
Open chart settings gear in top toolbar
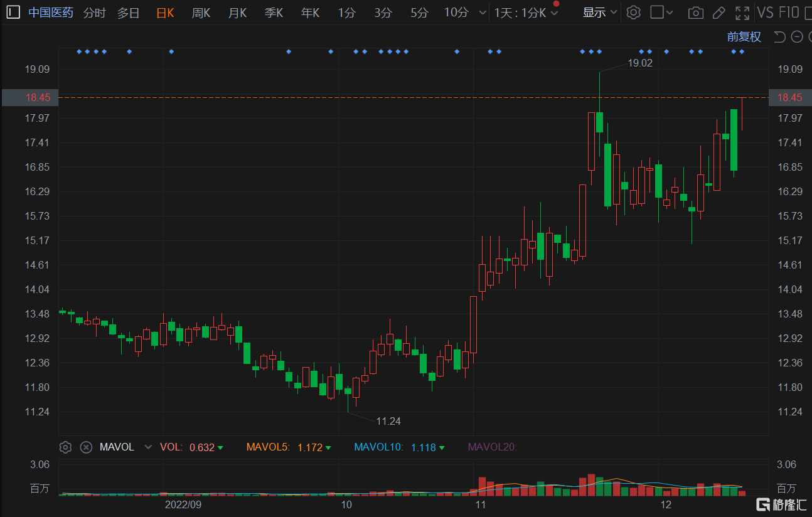coord(634,13)
